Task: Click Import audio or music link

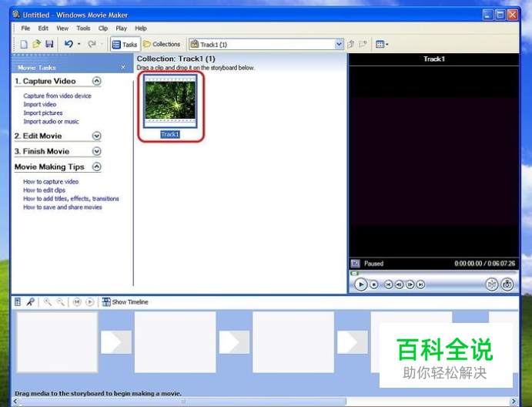Action: (51, 121)
